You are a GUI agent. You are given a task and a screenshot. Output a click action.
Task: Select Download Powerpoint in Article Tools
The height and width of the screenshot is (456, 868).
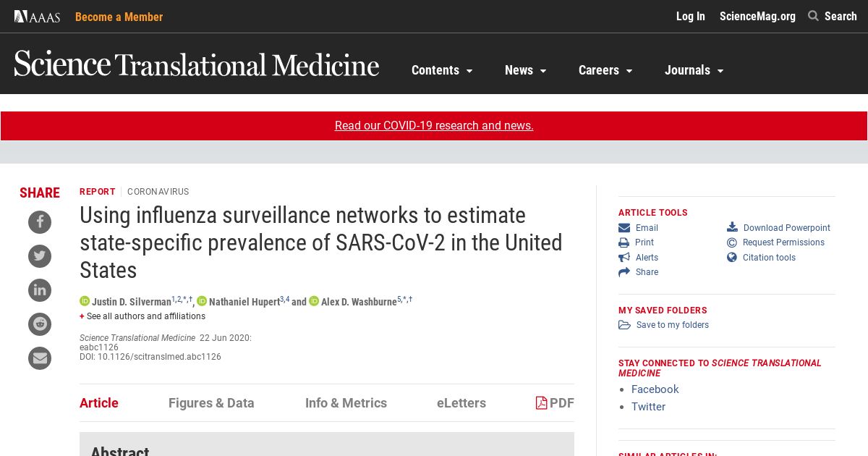778,228
